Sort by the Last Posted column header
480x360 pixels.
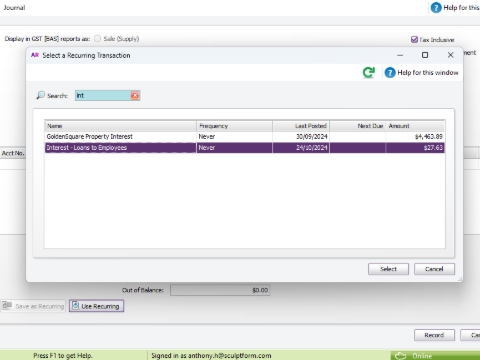(x=301, y=126)
